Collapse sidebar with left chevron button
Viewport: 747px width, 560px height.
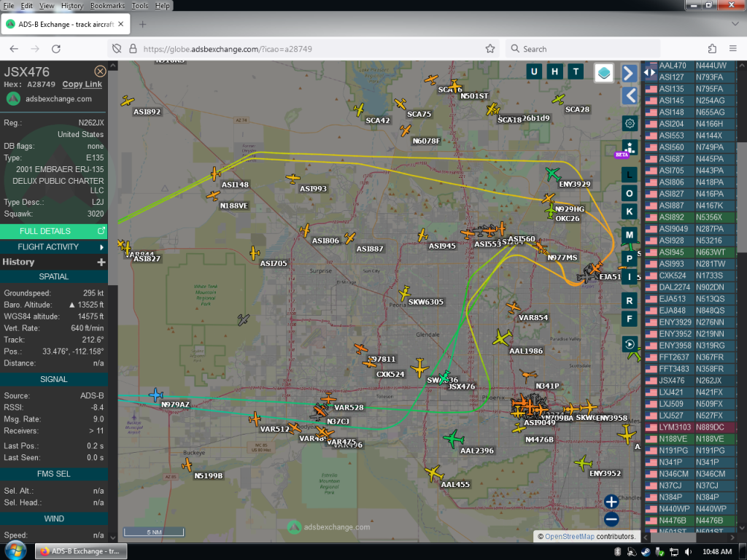pos(630,96)
